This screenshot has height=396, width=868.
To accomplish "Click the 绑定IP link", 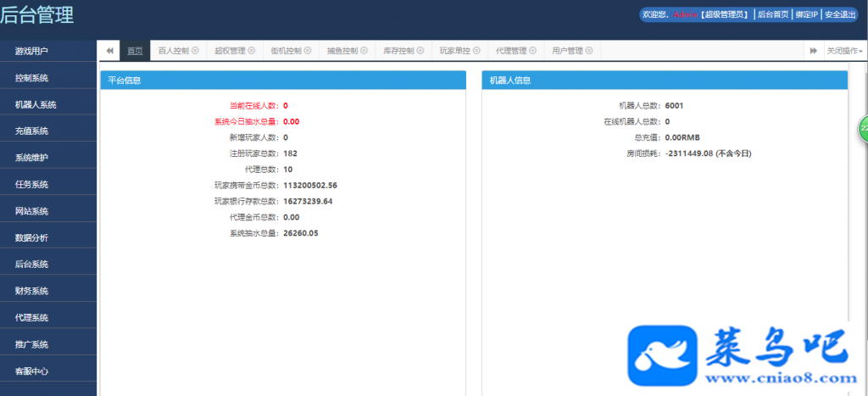I will click(x=807, y=15).
